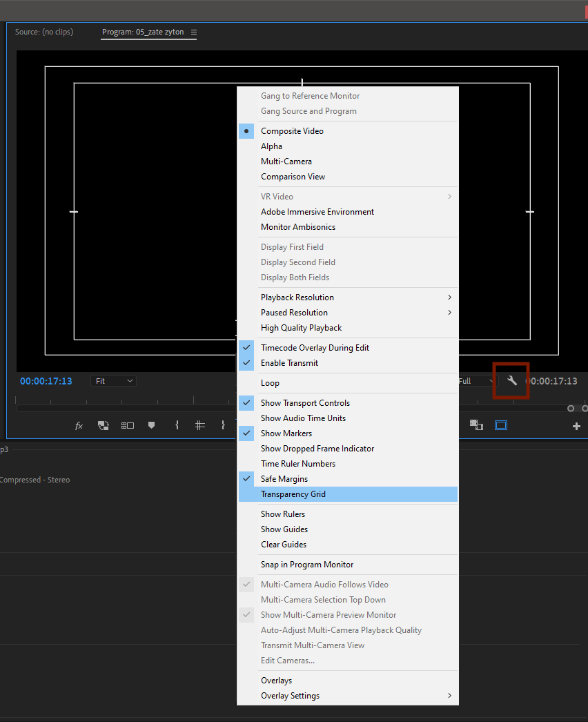Expand the Playback Resolution submenu
The image size is (588, 722).
pyautogui.click(x=297, y=297)
